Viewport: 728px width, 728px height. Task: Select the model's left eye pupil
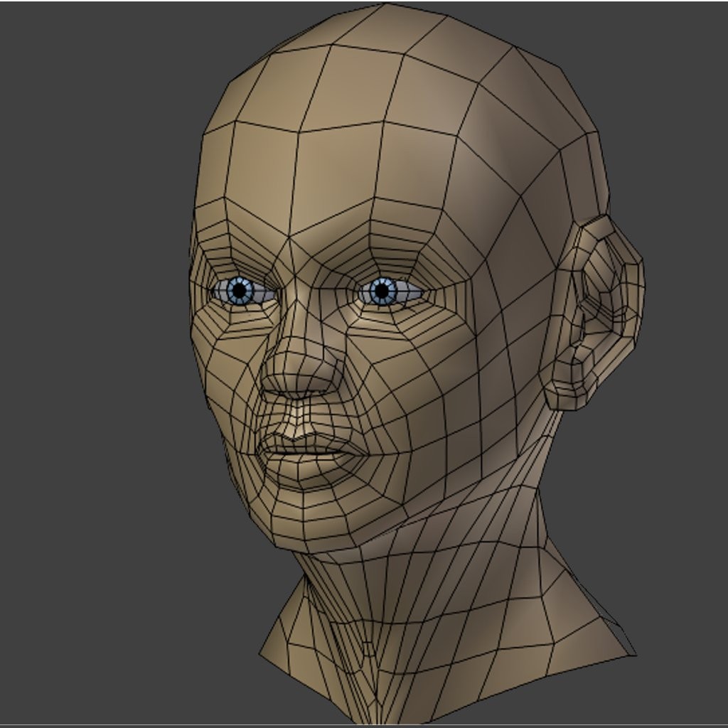(x=384, y=291)
